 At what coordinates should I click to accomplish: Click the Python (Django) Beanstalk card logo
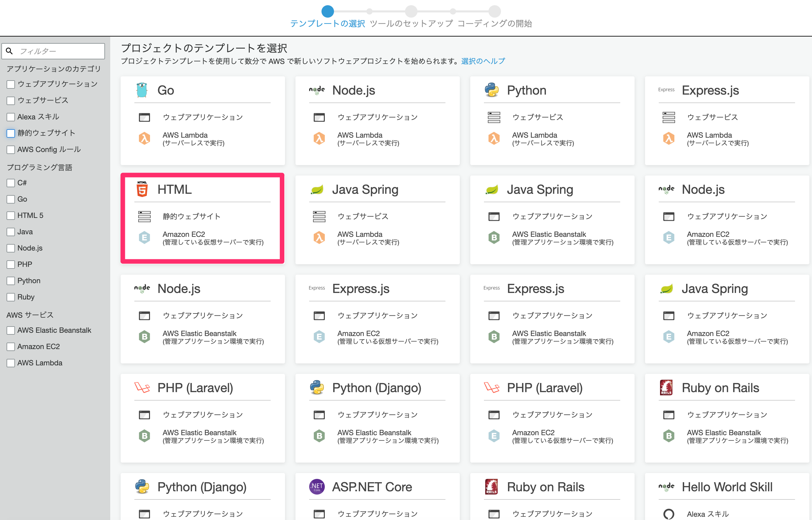(x=317, y=388)
